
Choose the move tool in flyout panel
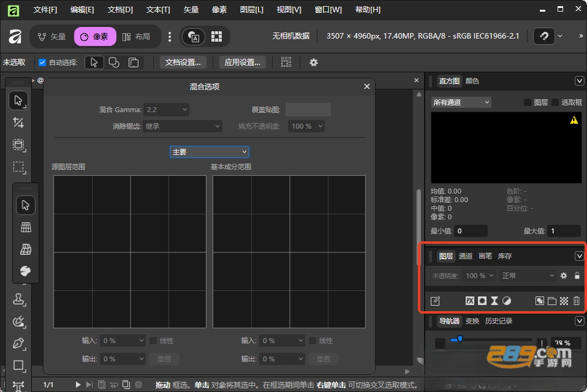tap(26, 205)
